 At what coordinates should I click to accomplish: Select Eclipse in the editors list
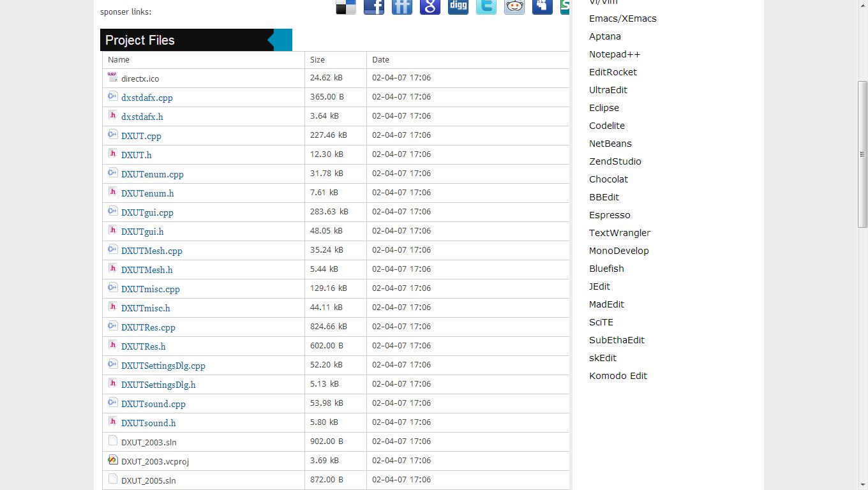[x=604, y=108]
